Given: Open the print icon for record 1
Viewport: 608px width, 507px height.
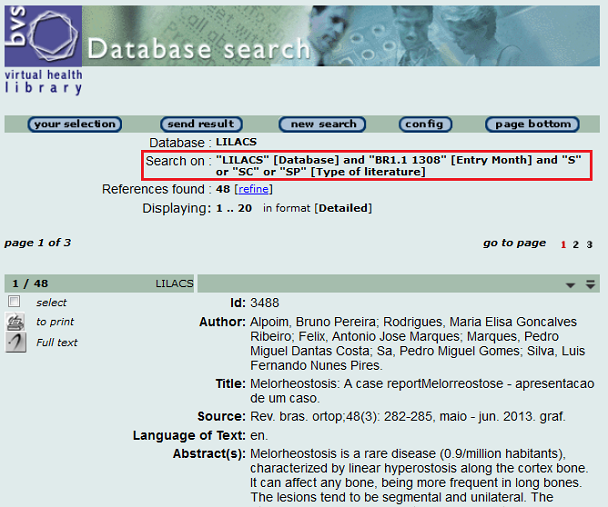Looking at the screenshot, I should [16, 321].
